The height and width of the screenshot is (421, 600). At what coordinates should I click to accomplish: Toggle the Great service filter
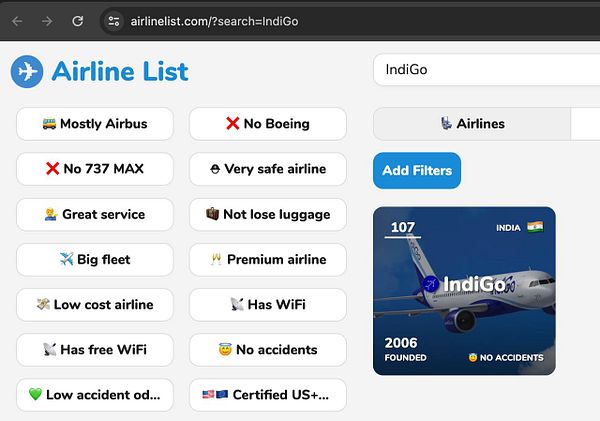pos(95,214)
